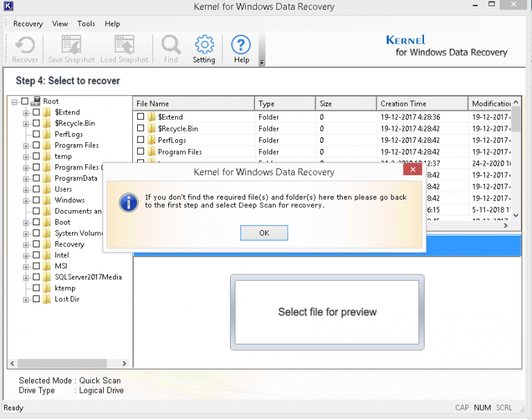Check the $Extend checkbox in tree

click(x=36, y=112)
